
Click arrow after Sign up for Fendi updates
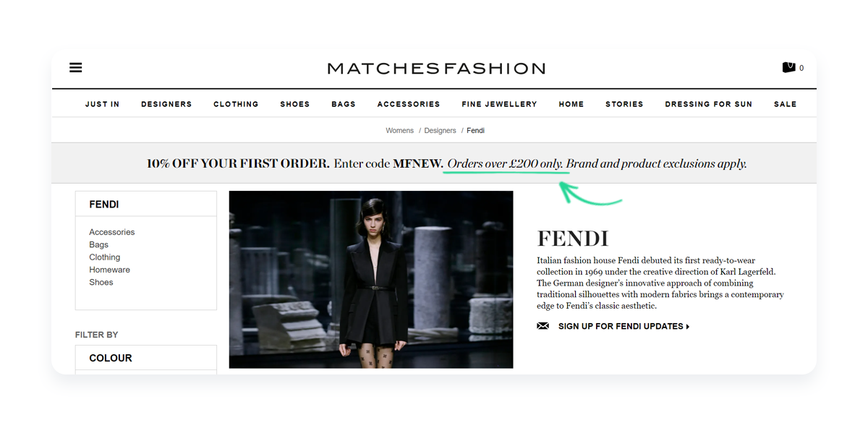(x=687, y=327)
